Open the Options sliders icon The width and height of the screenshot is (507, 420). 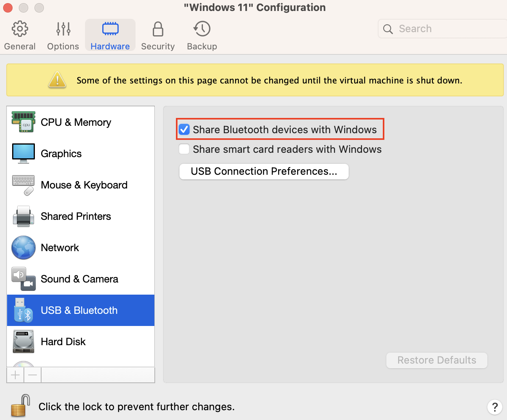click(x=63, y=29)
